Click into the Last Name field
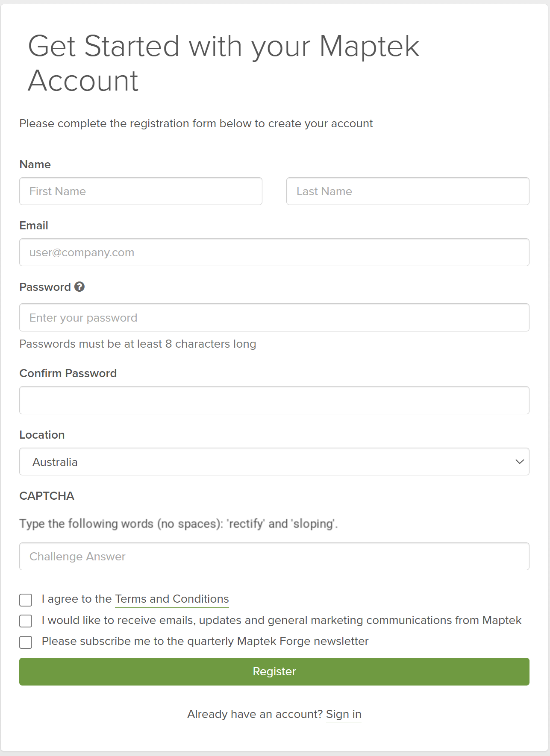Screen dimensions: 550x756 click(408, 191)
